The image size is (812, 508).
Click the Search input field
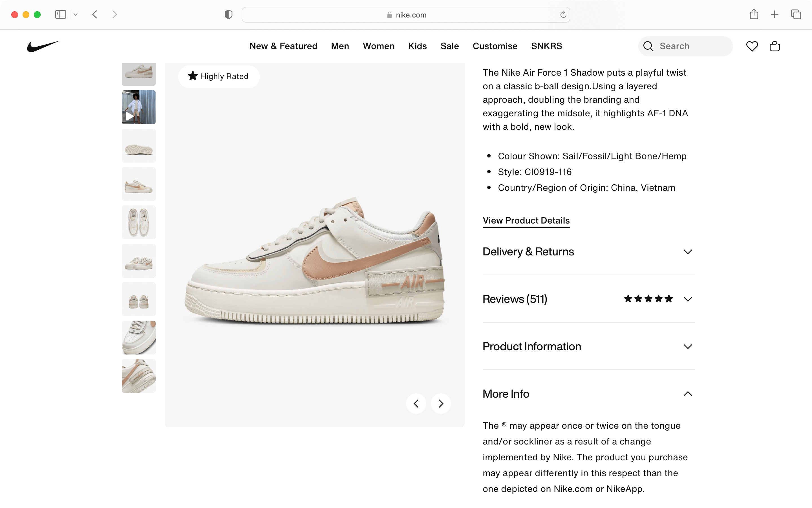click(685, 46)
